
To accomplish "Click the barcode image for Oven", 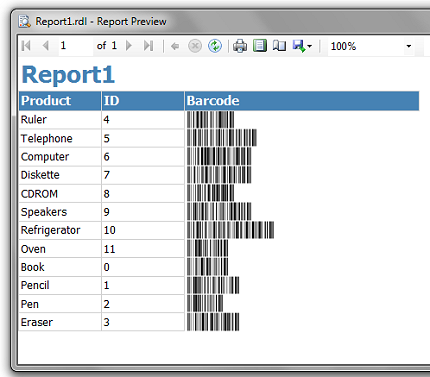I will click(x=207, y=248).
